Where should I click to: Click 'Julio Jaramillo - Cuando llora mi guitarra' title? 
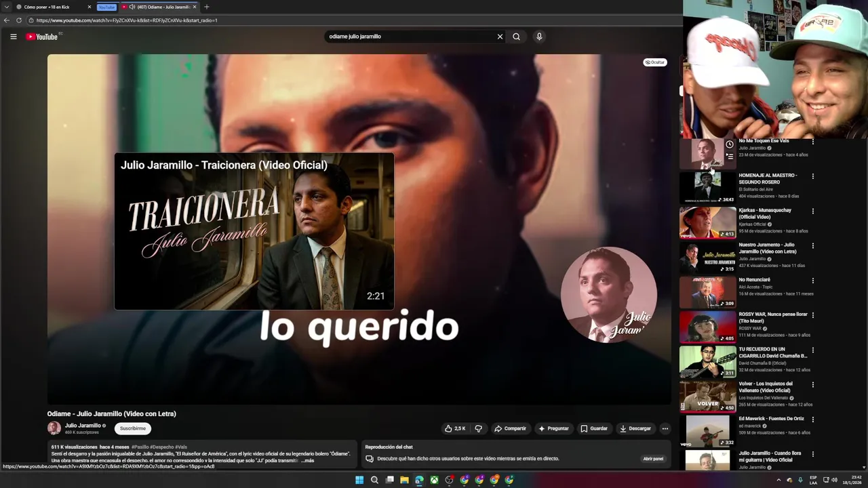tap(770, 456)
